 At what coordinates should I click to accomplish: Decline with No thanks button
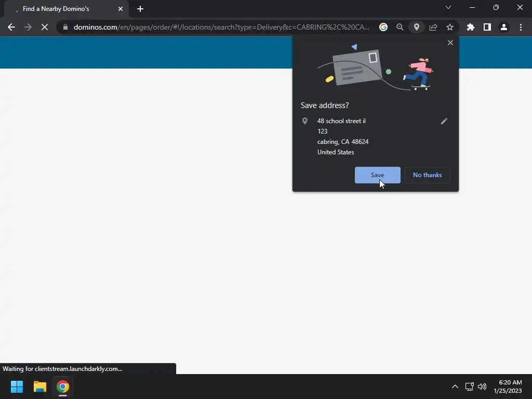428,175
